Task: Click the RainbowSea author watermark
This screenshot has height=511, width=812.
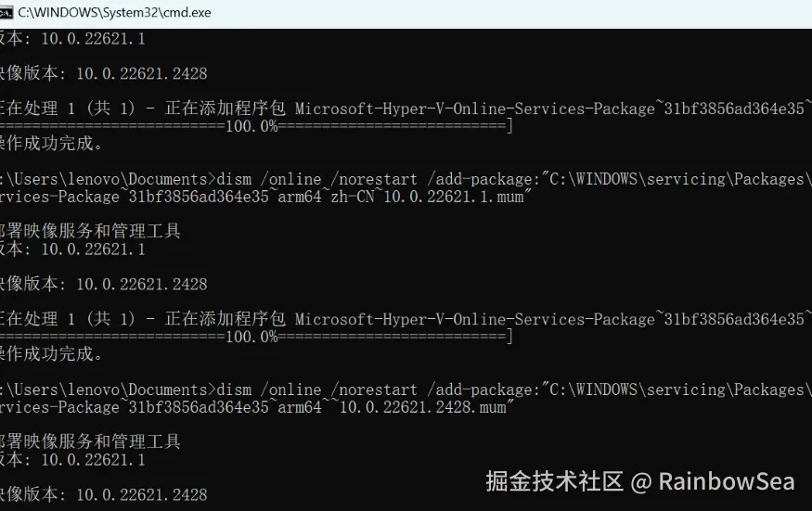Action: tap(726, 481)
